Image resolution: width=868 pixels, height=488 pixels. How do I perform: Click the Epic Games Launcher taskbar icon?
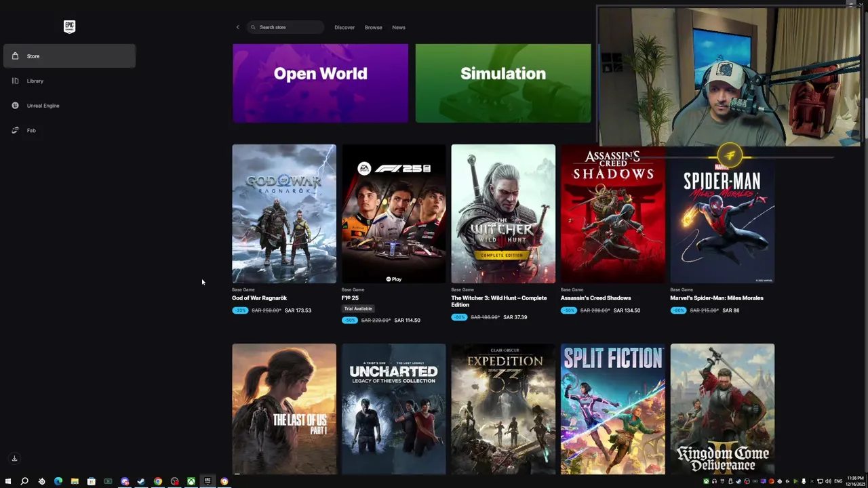coord(208,481)
